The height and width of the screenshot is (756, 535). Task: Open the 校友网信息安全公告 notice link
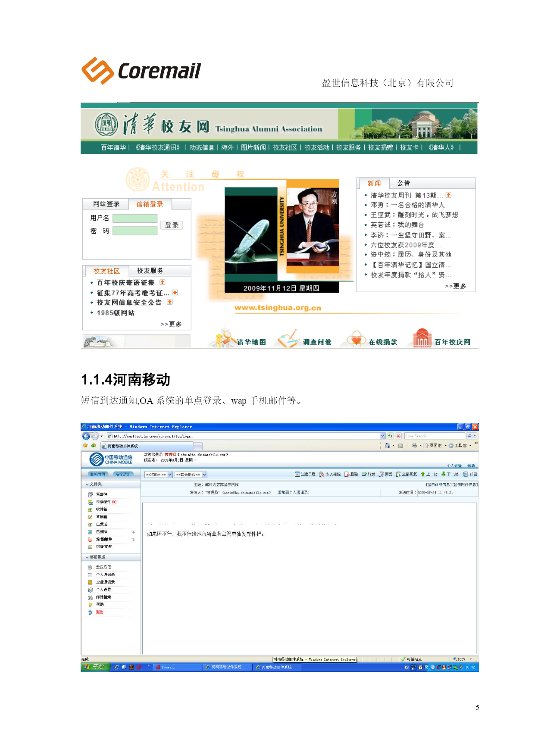pyautogui.click(x=129, y=303)
